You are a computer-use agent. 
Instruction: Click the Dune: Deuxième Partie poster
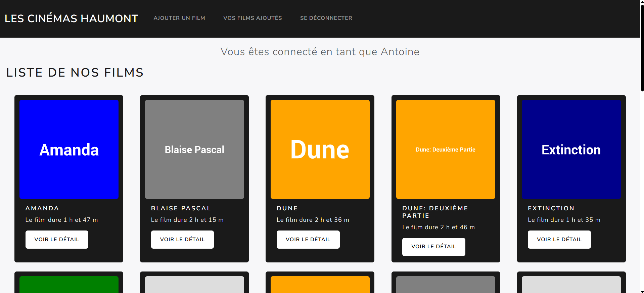[x=446, y=149]
